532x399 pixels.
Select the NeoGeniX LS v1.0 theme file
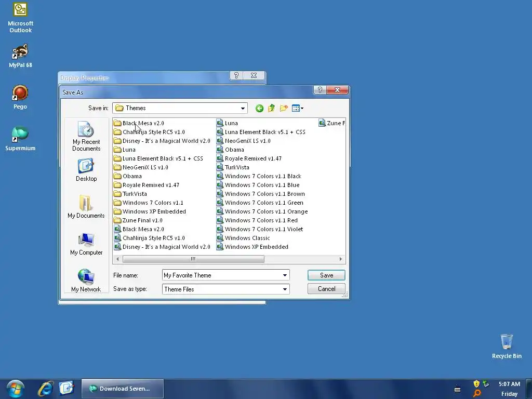(244, 141)
